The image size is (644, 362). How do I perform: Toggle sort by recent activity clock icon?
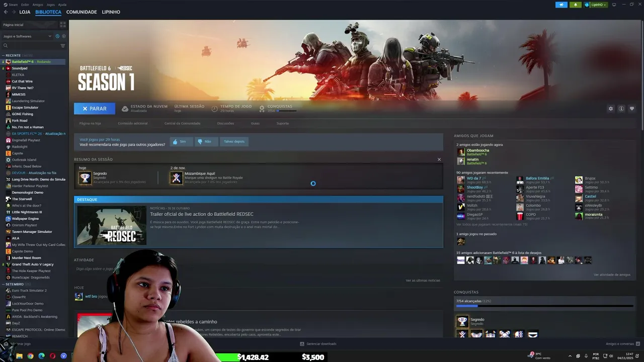[57, 36]
